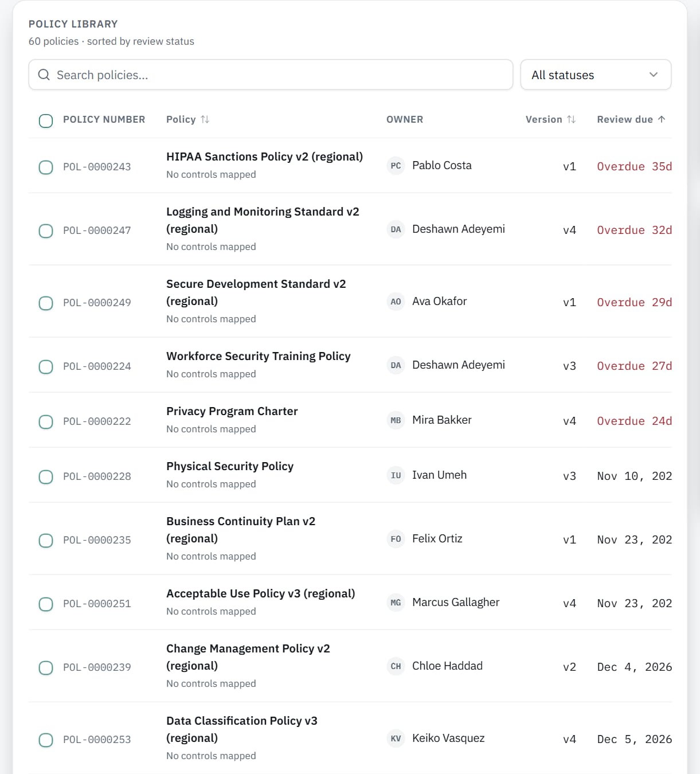This screenshot has height=774, width=700.
Task: Click the Version column sort arrows
Action: pos(571,119)
